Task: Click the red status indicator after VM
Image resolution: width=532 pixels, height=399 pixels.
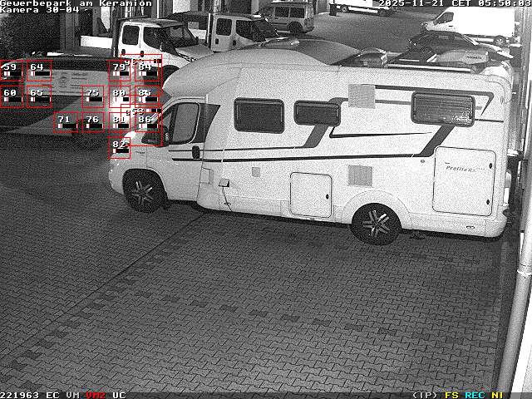Action: click(96, 395)
